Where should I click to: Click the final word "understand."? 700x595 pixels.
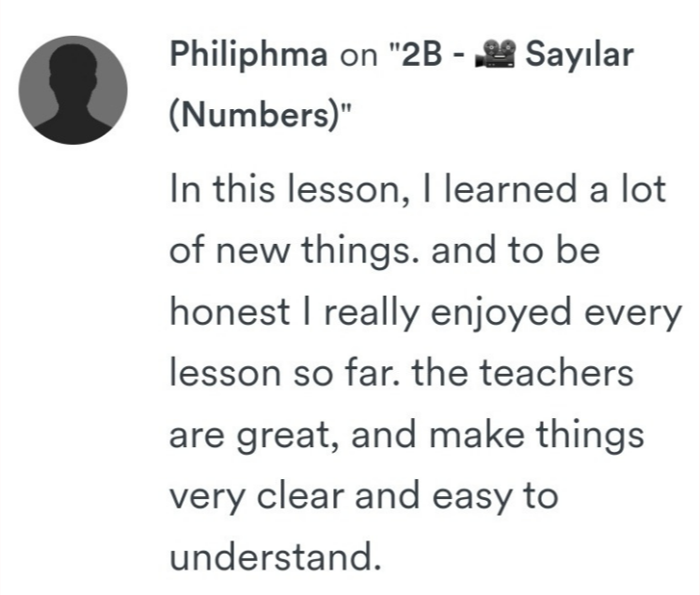[x=276, y=556]
